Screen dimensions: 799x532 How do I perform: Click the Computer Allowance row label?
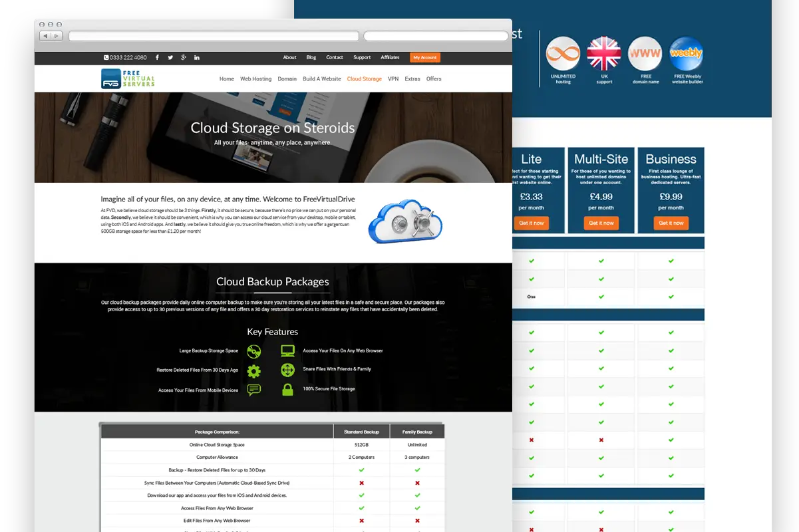click(x=217, y=458)
